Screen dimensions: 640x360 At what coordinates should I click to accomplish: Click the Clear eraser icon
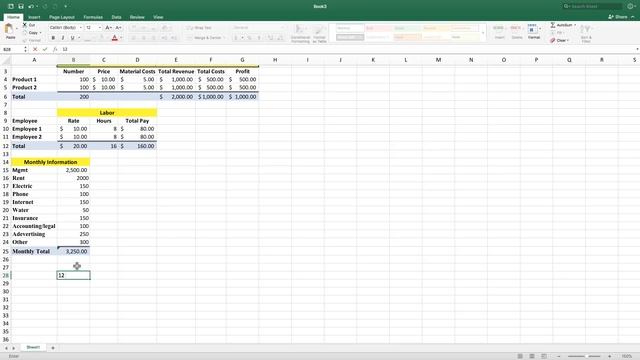[x=553, y=40]
